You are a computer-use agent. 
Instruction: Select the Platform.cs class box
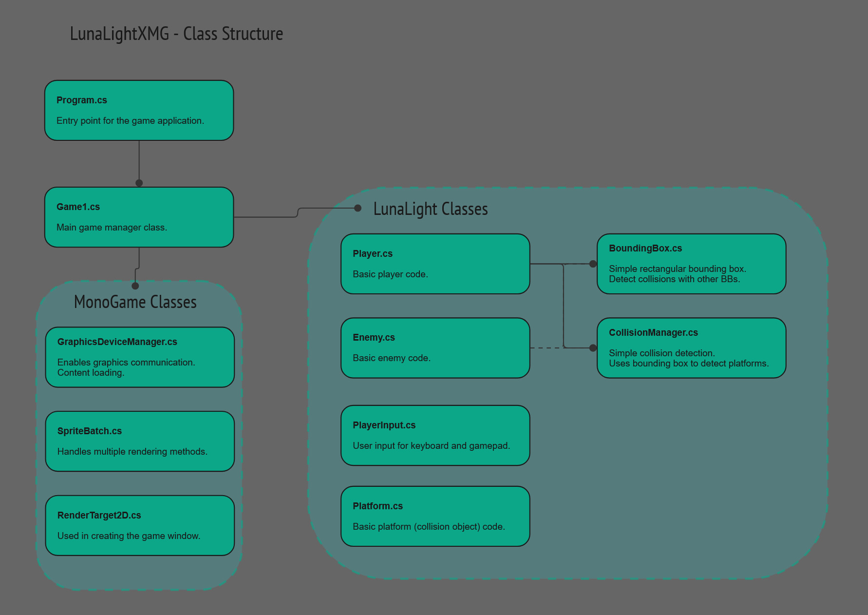point(435,517)
